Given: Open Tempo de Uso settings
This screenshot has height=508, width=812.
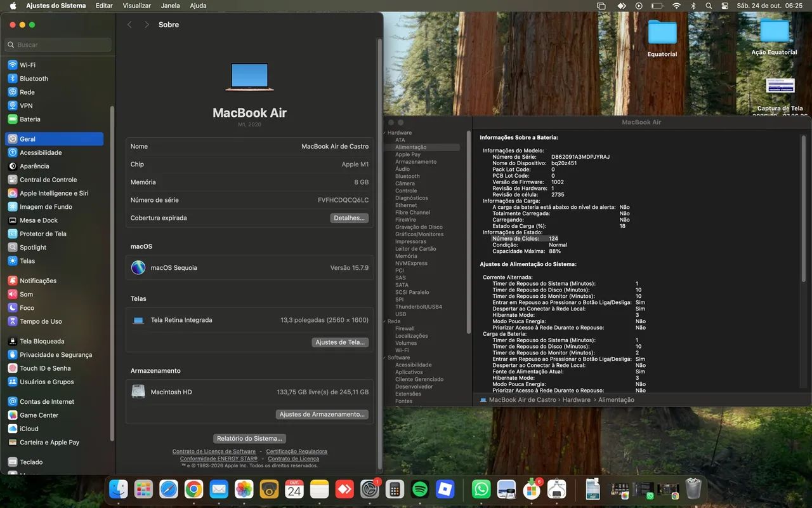Looking at the screenshot, I should [54, 321].
